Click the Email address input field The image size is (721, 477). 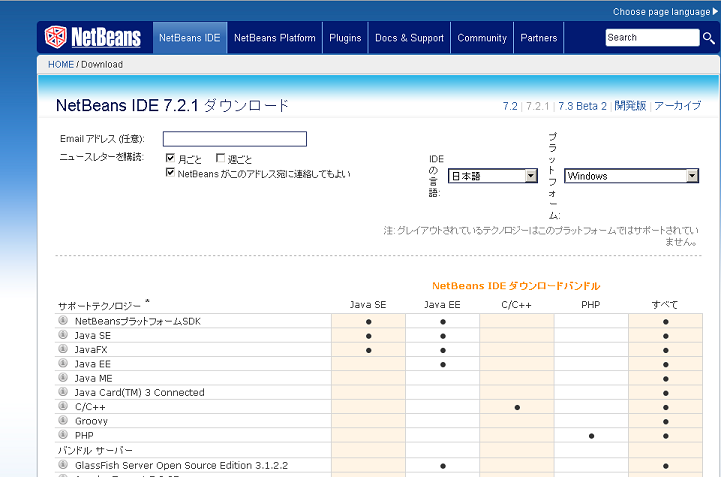tap(235, 139)
